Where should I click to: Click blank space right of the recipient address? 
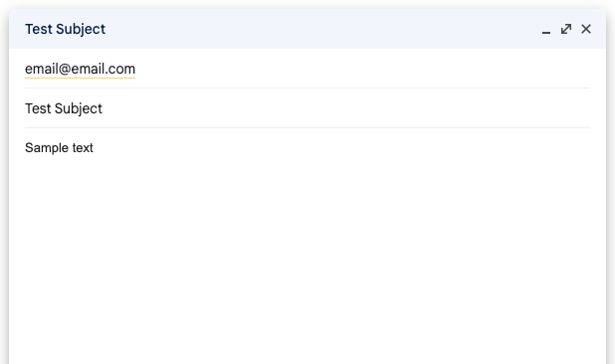click(361, 69)
